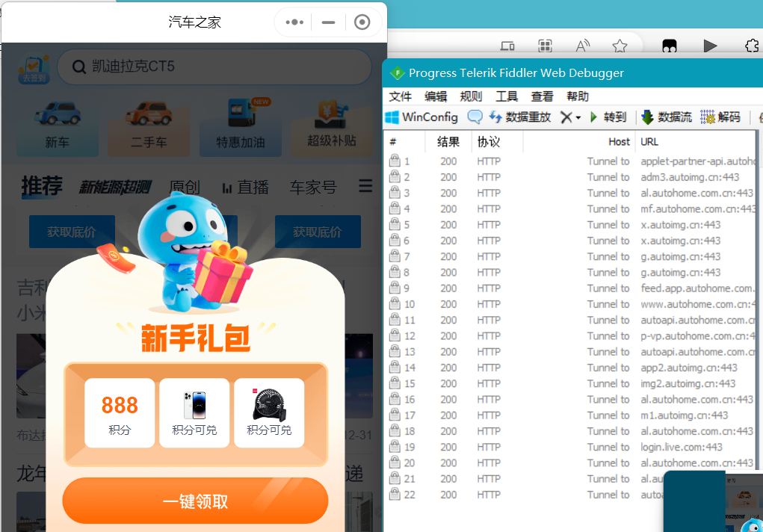
Task: Select session 14 app2.autoimg.cn:443
Action: [x=570, y=368]
